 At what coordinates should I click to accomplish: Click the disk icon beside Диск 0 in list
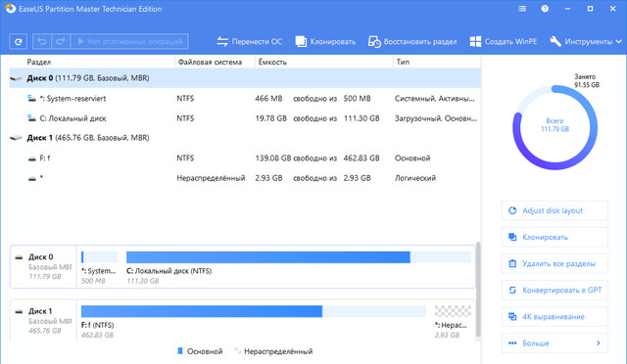16,78
